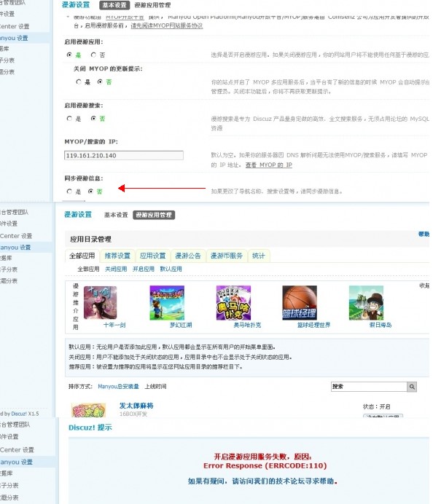Switch to 漫游应用管理 tab in top panel
This screenshot has height=504, width=441.
point(152,5)
